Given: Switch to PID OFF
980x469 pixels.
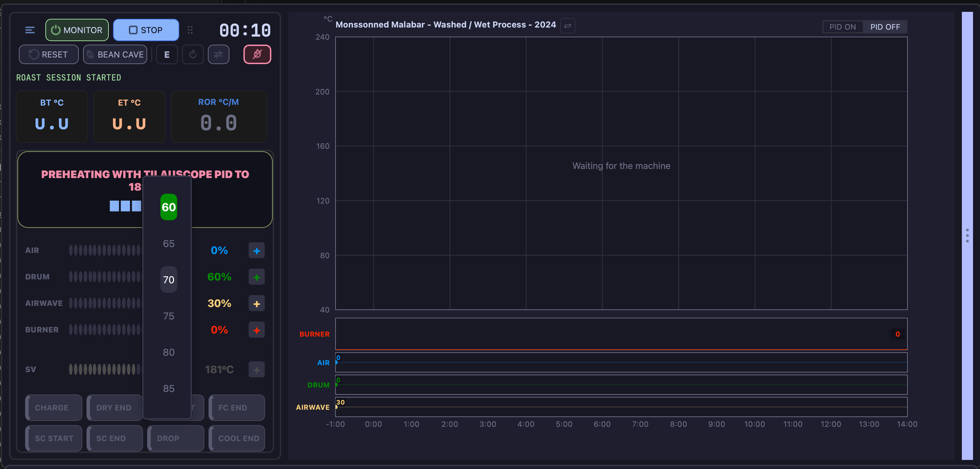Looking at the screenshot, I should pos(885,27).
